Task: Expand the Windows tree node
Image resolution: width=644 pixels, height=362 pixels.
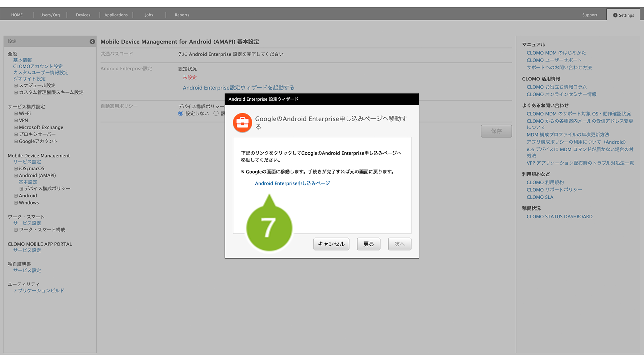Action: tap(16, 203)
